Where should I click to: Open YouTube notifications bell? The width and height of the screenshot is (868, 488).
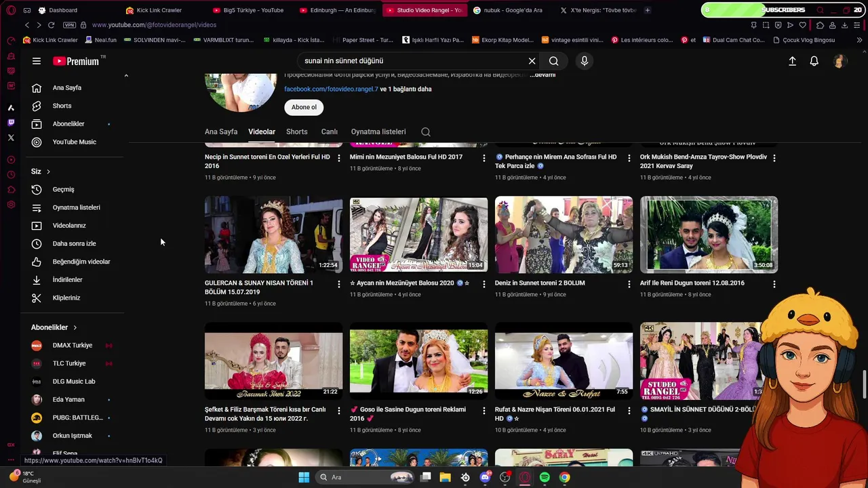click(814, 61)
